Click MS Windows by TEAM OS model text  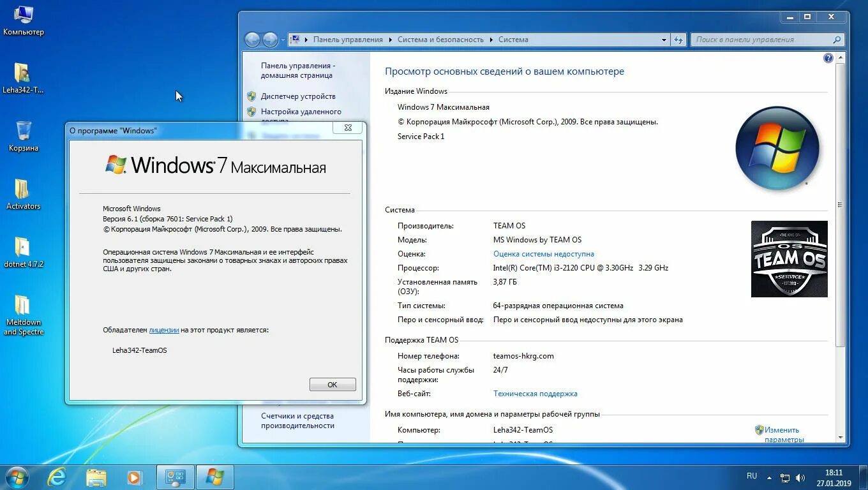537,240
